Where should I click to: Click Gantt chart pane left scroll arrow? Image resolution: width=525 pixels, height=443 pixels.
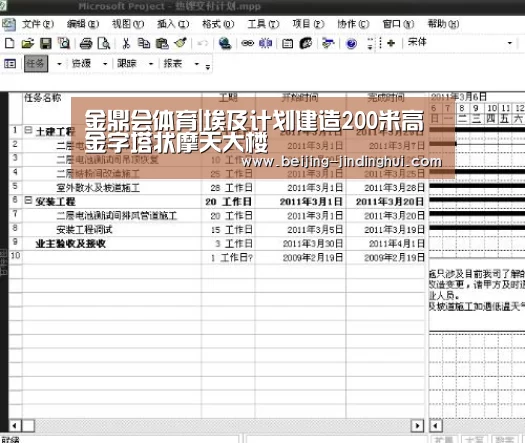pyautogui.click(x=436, y=426)
